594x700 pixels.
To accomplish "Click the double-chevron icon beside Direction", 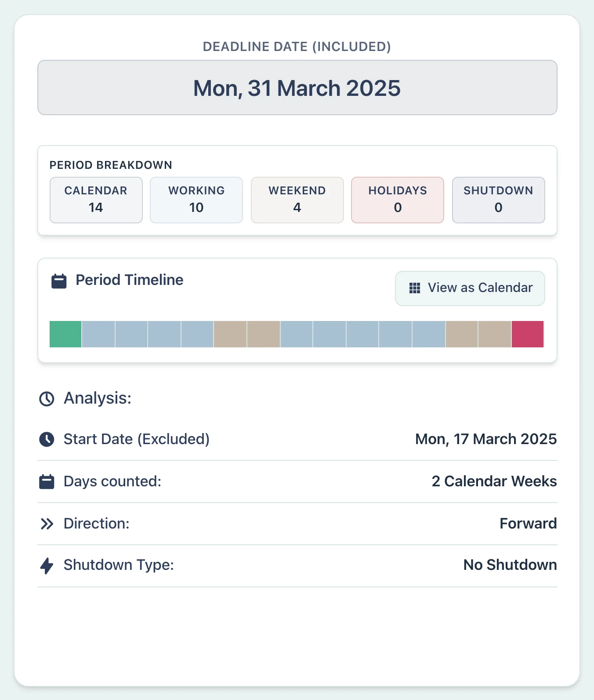I will 46,524.
